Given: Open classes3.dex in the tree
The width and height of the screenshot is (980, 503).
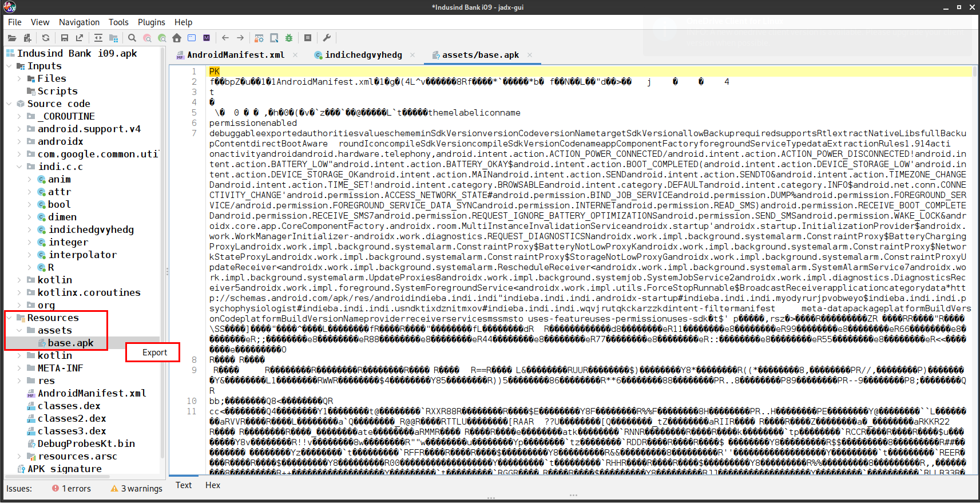Looking at the screenshot, I should coord(72,431).
